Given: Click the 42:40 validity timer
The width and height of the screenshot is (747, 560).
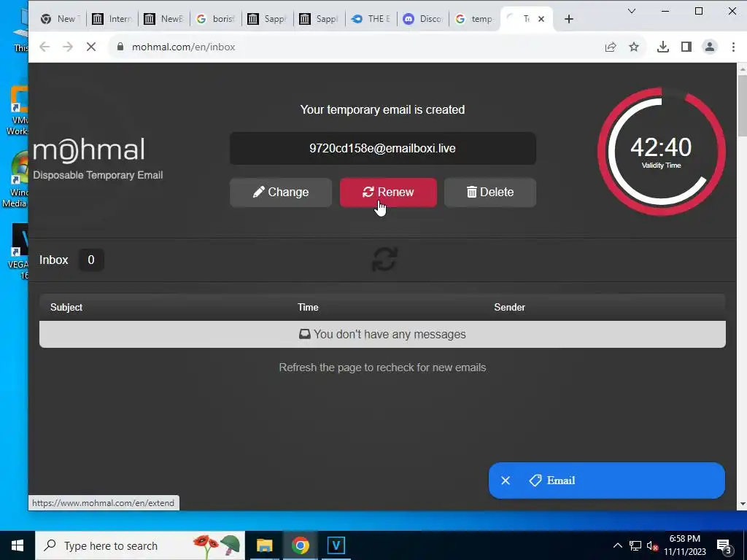Looking at the screenshot, I should coord(661,152).
